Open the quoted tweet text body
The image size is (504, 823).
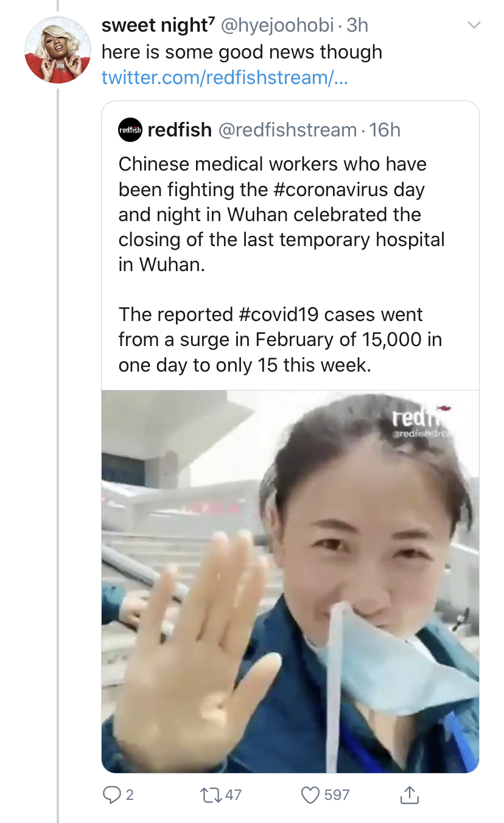pyautogui.click(x=281, y=264)
